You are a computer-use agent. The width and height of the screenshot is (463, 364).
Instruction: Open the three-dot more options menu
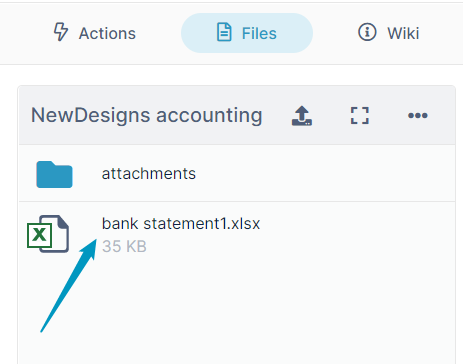(418, 115)
